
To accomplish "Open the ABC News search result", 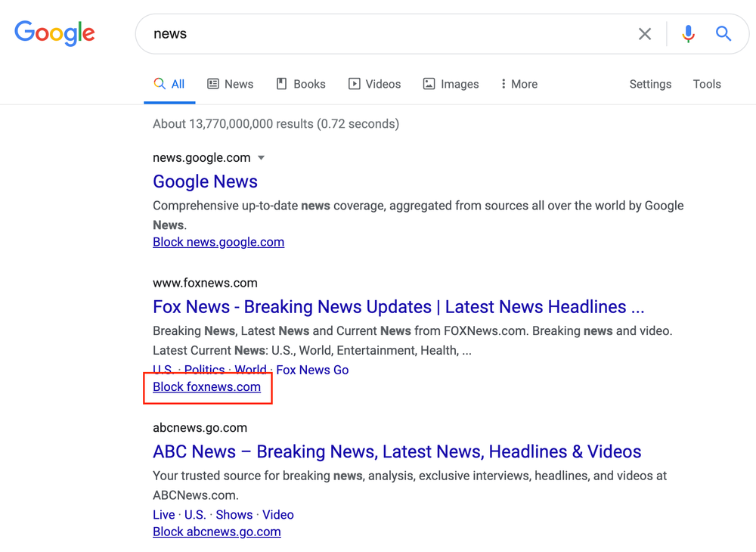I will tap(396, 451).
